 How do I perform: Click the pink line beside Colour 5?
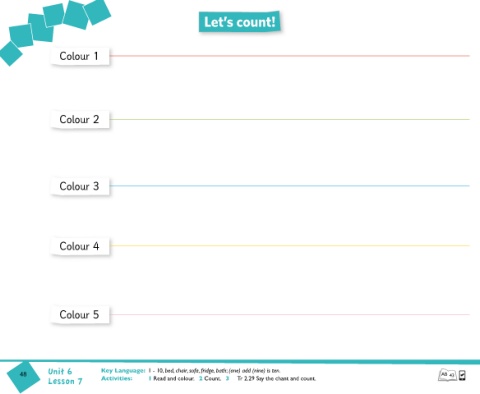[289, 314]
